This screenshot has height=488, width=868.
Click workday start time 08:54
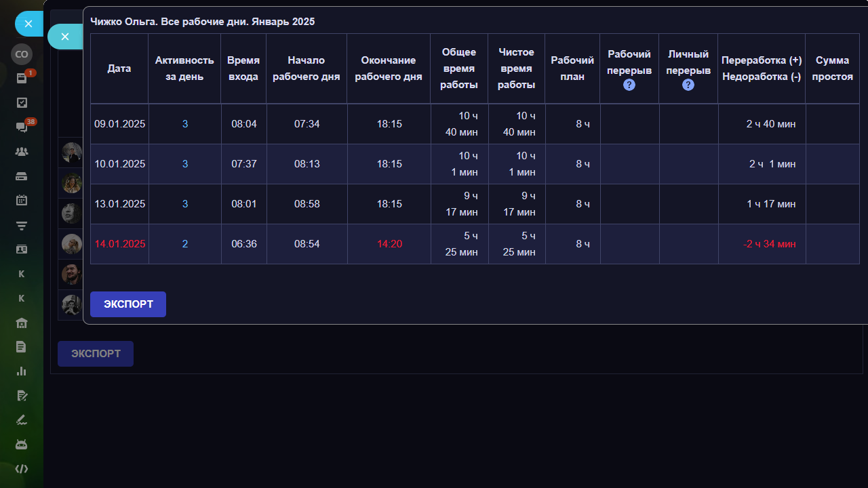(x=307, y=244)
